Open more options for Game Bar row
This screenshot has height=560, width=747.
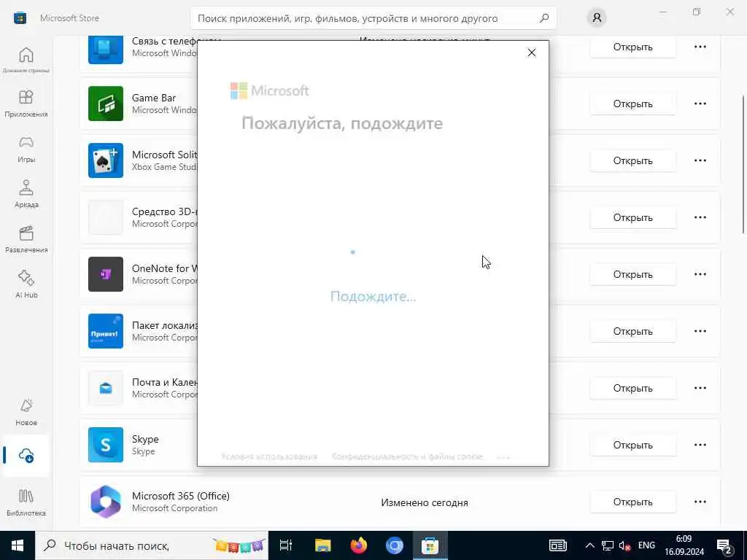click(700, 104)
